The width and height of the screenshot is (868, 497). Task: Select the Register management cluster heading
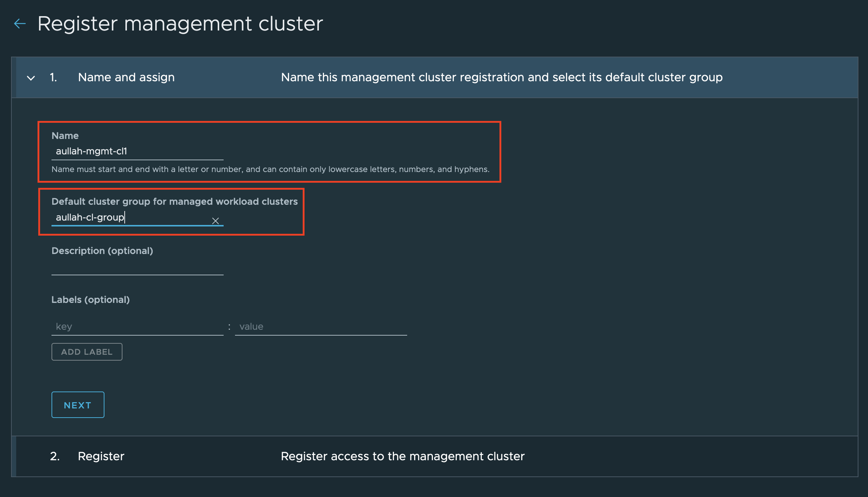[181, 23]
